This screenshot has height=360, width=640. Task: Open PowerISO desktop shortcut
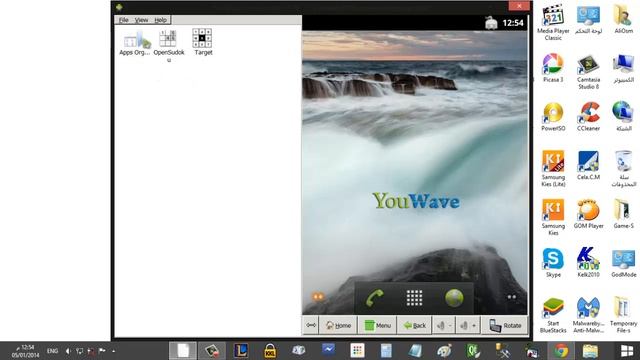(553, 116)
